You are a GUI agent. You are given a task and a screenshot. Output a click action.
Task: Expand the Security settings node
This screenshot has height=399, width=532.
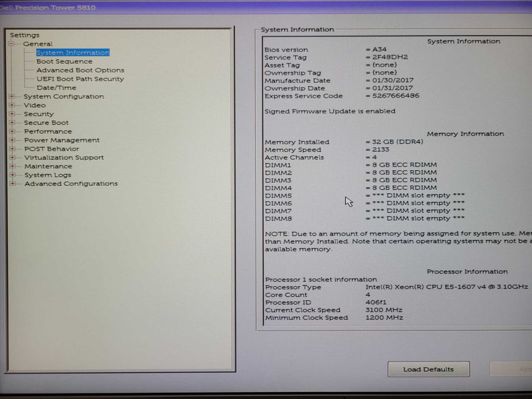(12, 114)
